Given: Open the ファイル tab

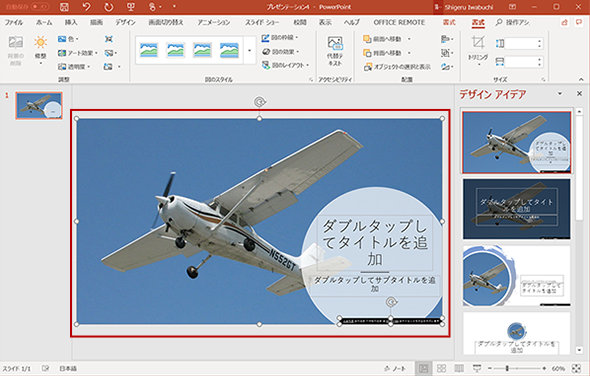Looking at the screenshot, I should pyautogui.click(x=14, y=23).
